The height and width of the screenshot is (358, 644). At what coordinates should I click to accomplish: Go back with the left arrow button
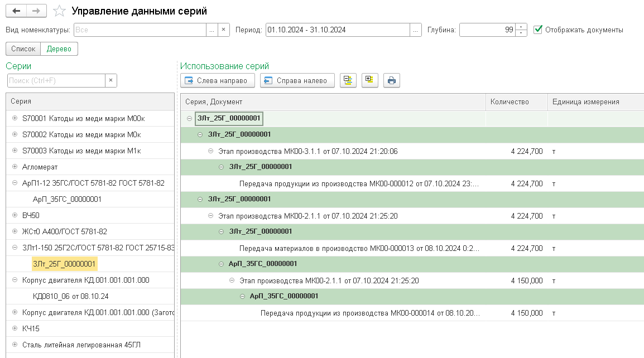coord(16,11)
